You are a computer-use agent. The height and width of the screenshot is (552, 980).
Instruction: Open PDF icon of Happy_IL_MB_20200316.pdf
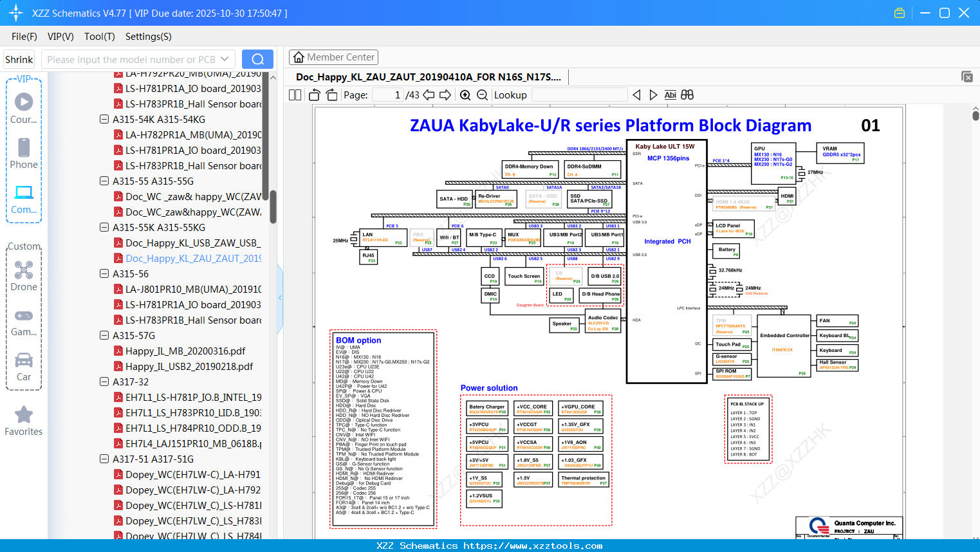pyautogui.click(x=118, y=351)
